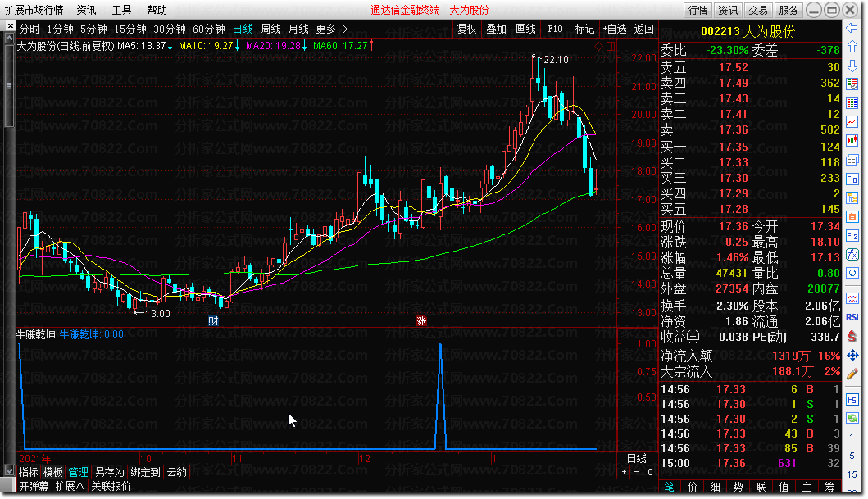Open the 画线 drawing tools
Image resolution: width=868 pixels, height=499 pixels.
525,29
